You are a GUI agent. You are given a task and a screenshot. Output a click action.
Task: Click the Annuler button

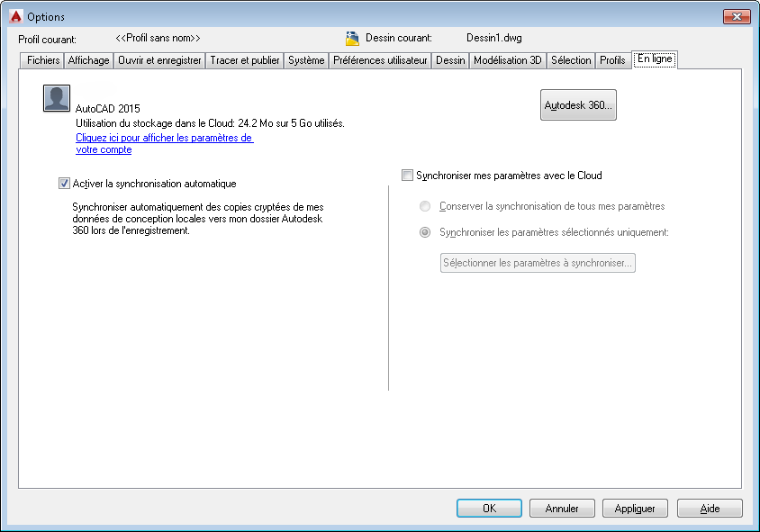tap(562, 509)
